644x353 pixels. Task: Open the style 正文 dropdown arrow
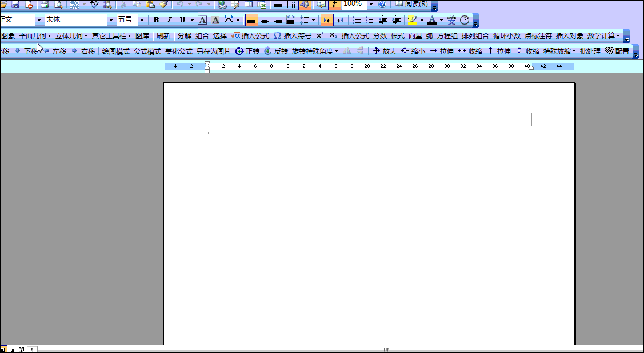(x=39, y=19)
